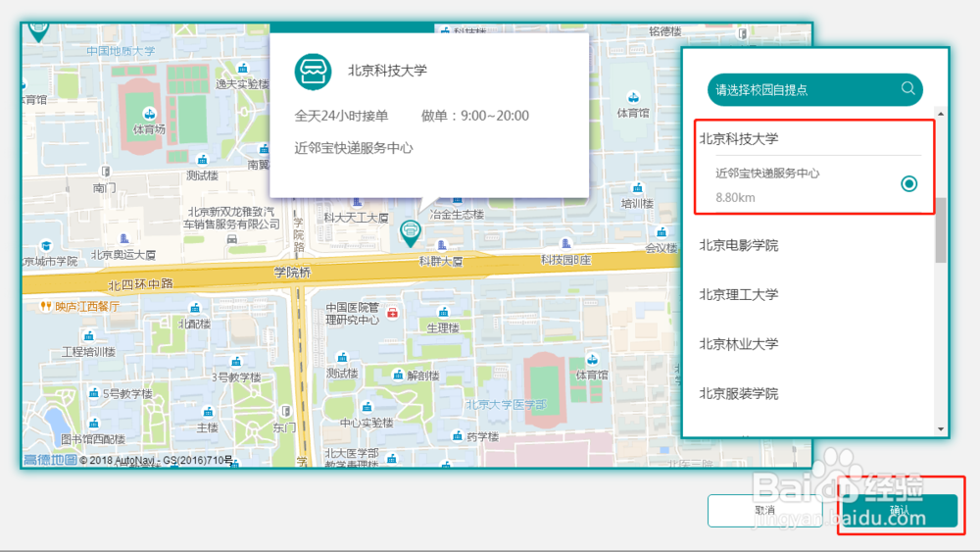The height and width of the screenshot is (552, 980).
Task: Click the 3号教学楼 building map icon
Action: click(x=235, y=362)
